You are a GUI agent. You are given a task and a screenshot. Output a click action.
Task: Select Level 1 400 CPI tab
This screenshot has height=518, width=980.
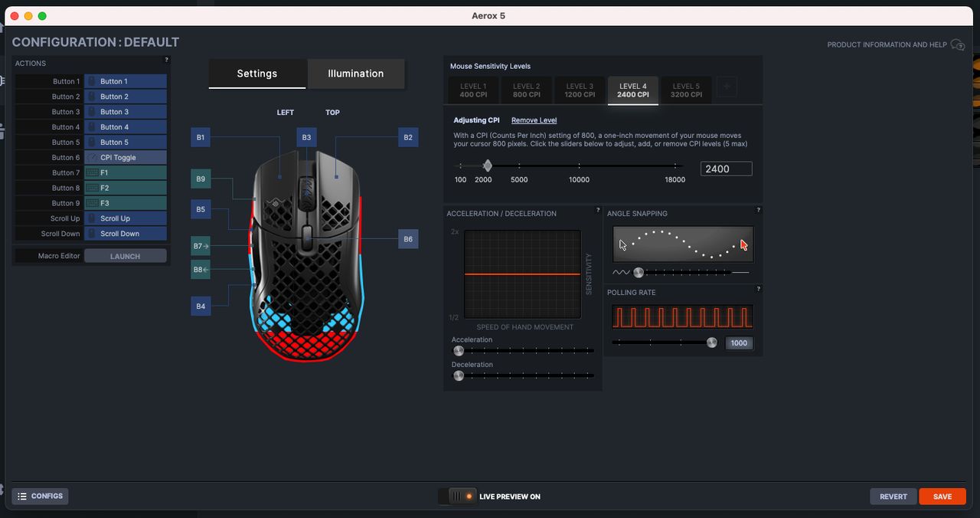click(x=473, y=90)
